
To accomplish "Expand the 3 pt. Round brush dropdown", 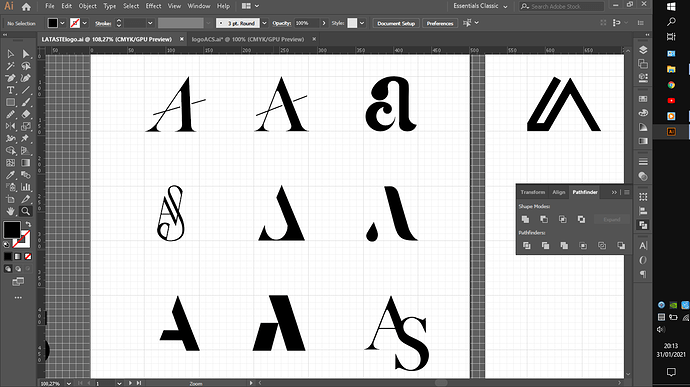I will click(264, 23).
